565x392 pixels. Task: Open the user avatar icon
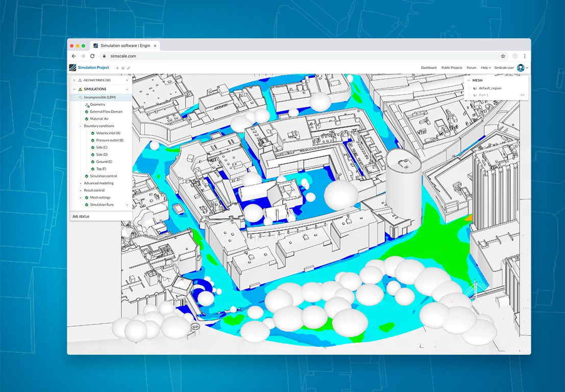coord(520,68)
